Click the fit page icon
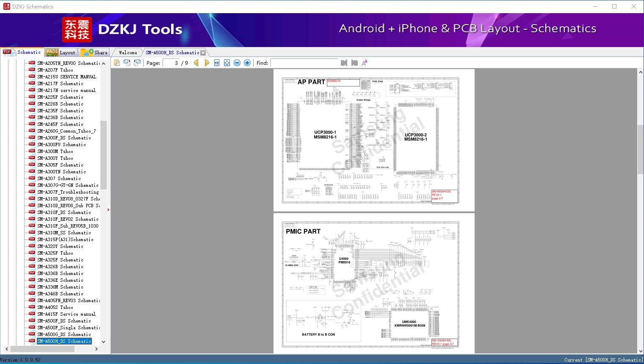Screen dimensions: 644x364 point(227,63)
